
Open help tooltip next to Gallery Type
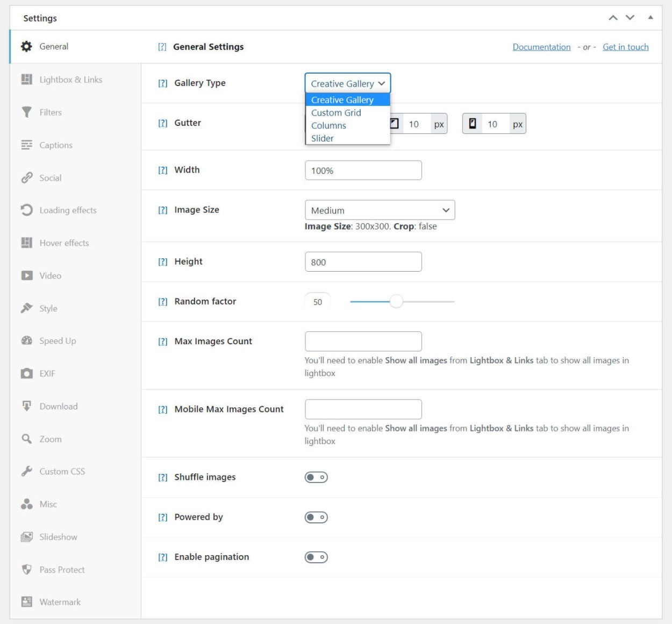(162, 83)
